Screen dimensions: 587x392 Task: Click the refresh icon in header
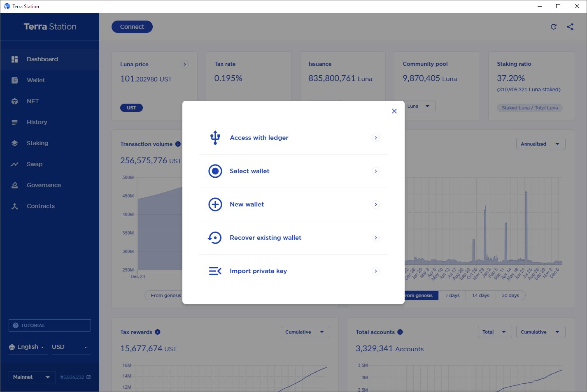554,27
